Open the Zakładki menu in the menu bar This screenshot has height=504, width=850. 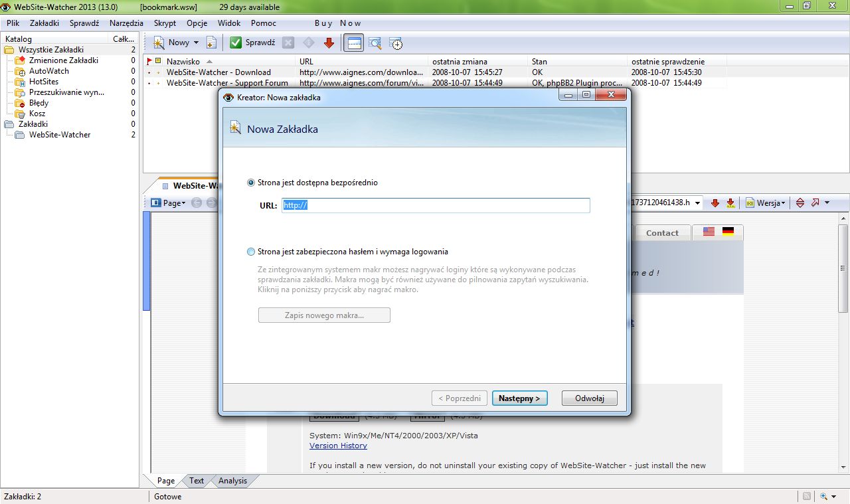(44, 23)
